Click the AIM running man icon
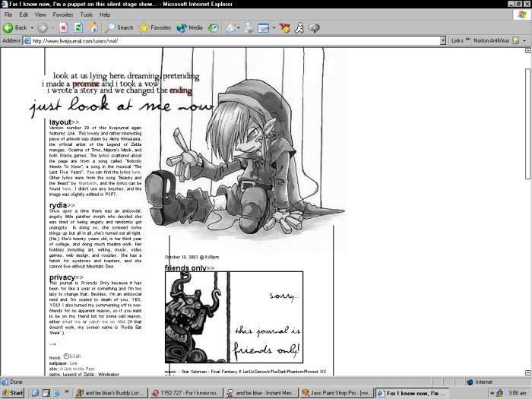The image size is (532, 399). 299,28
